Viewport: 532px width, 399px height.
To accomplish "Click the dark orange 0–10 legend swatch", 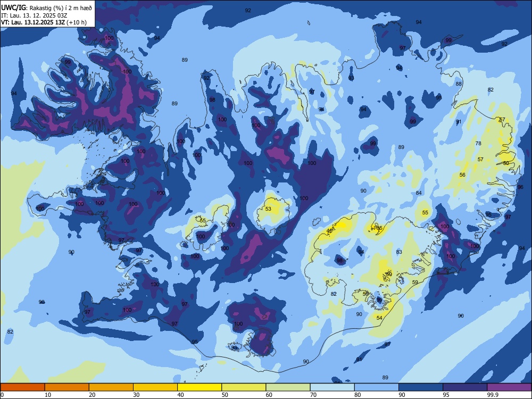I will tap(22, 387).
